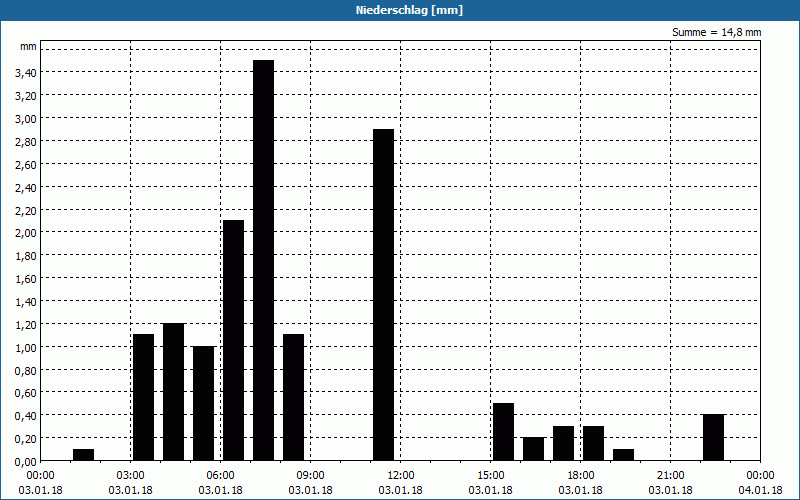
Task: Click the chart title "Niederschlag [mm]"
Action: (x=409, y=10)
